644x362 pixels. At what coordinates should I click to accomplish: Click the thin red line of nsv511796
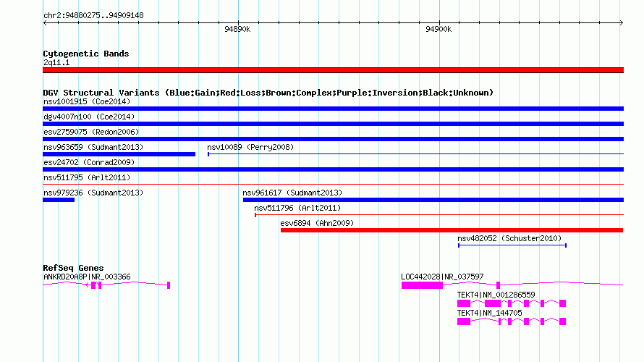coord(439,214)
